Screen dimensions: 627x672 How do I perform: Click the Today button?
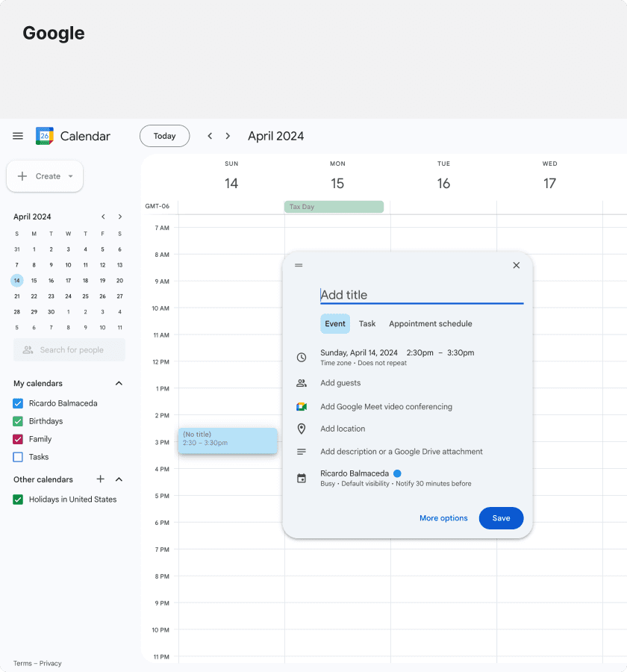[x=164, y=136]
